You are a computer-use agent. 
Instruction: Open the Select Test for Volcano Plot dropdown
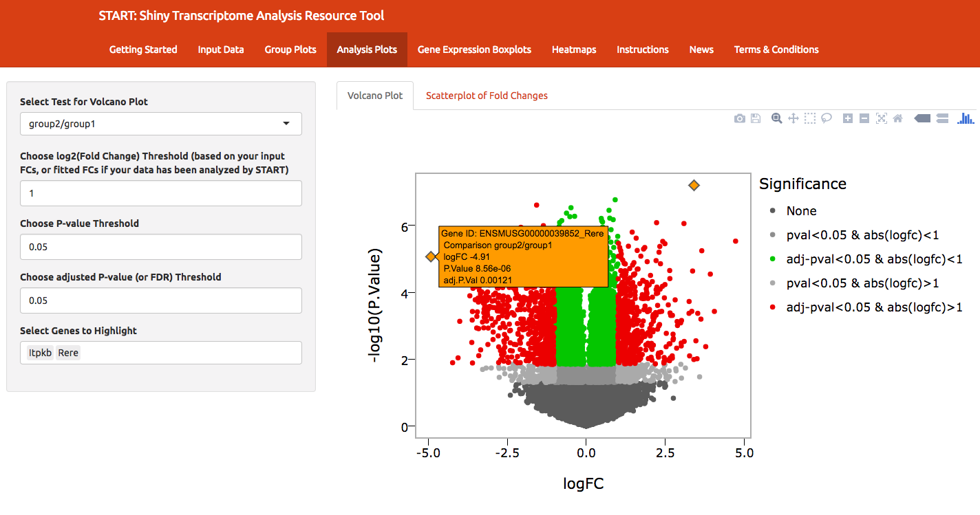pos(161,124)
